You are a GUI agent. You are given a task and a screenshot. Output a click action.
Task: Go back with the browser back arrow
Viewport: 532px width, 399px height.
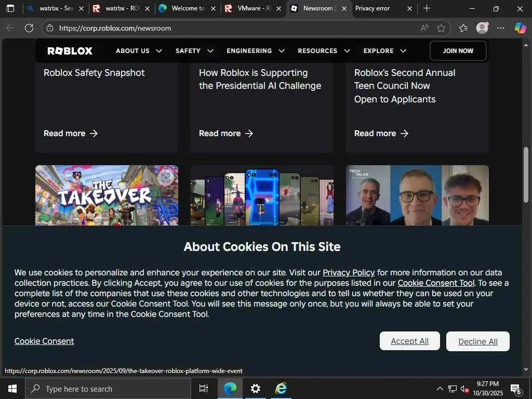[10, 28]
